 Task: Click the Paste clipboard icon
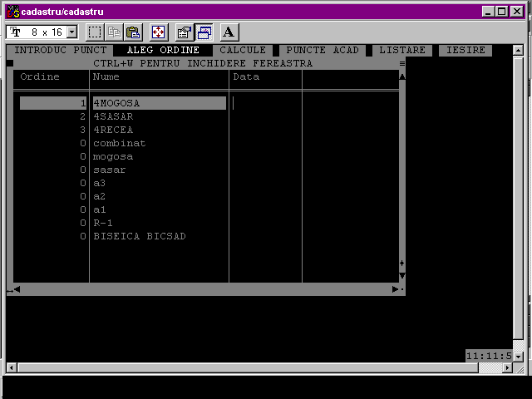click(x=132, y=32)
